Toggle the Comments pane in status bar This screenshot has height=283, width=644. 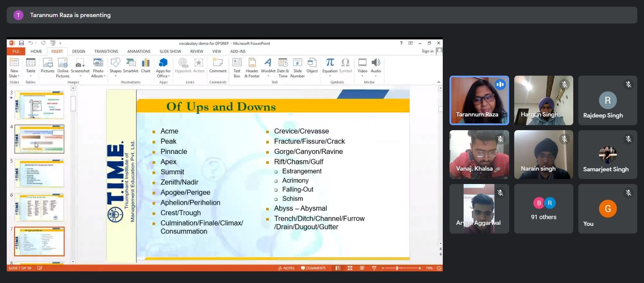click(313, 268)
